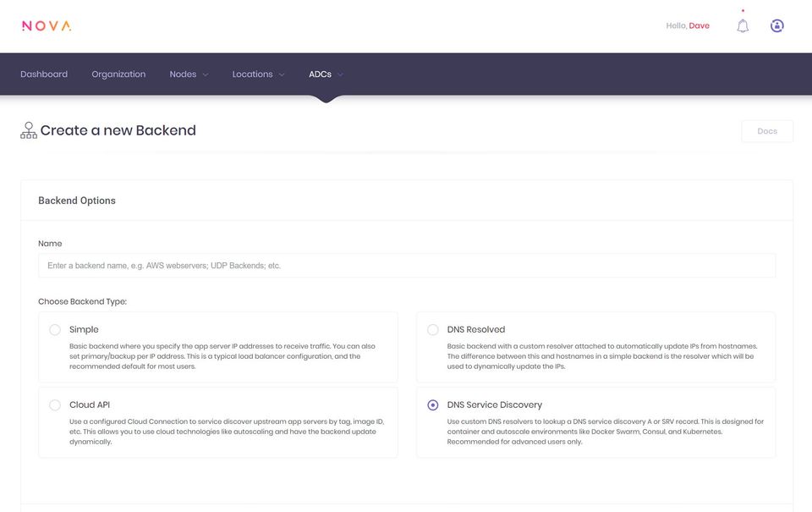Choose the Cloud API backend type
This screenshot has width=812, height=512.
(55, 405)
